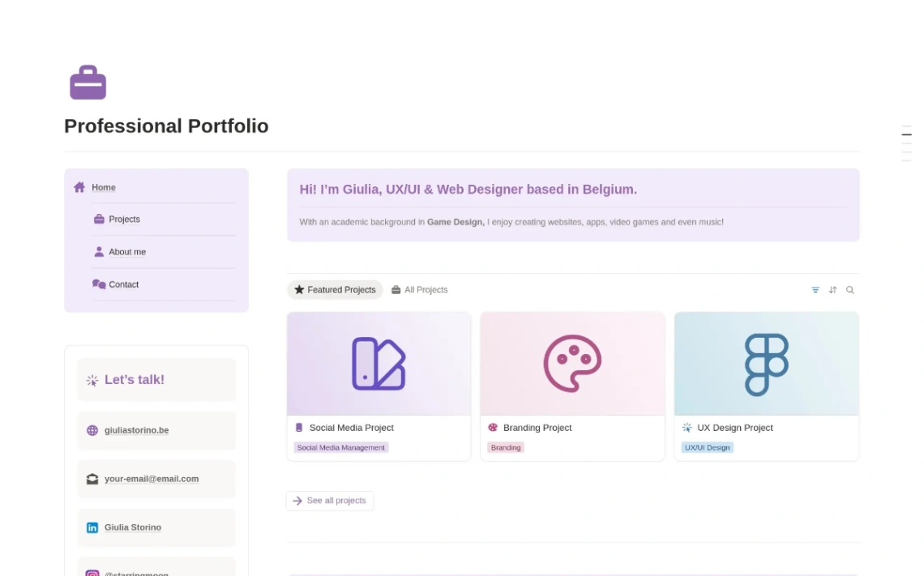The width and height of the screenshot is (924, 576).
Task: Open the Projects navigation link
Action: [x=124, y=219]
